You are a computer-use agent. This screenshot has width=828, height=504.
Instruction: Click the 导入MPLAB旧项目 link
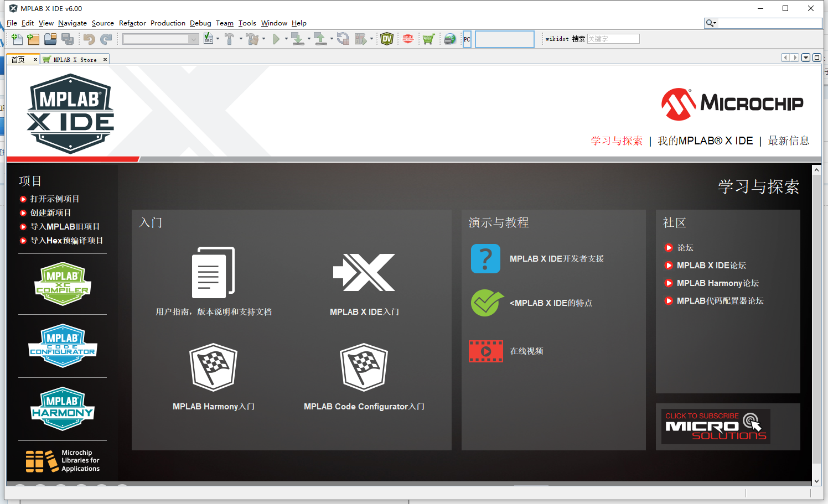65,226
